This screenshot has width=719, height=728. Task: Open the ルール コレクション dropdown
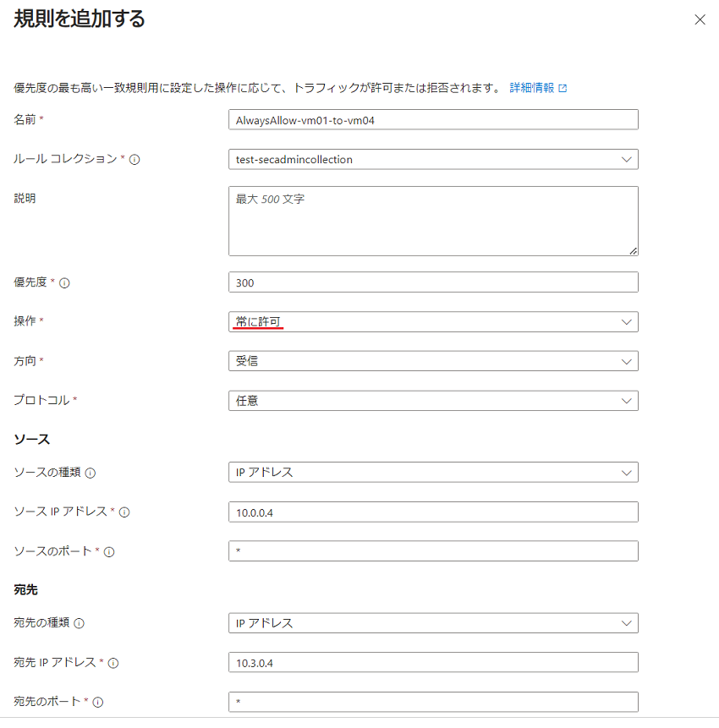pos(433,159)
